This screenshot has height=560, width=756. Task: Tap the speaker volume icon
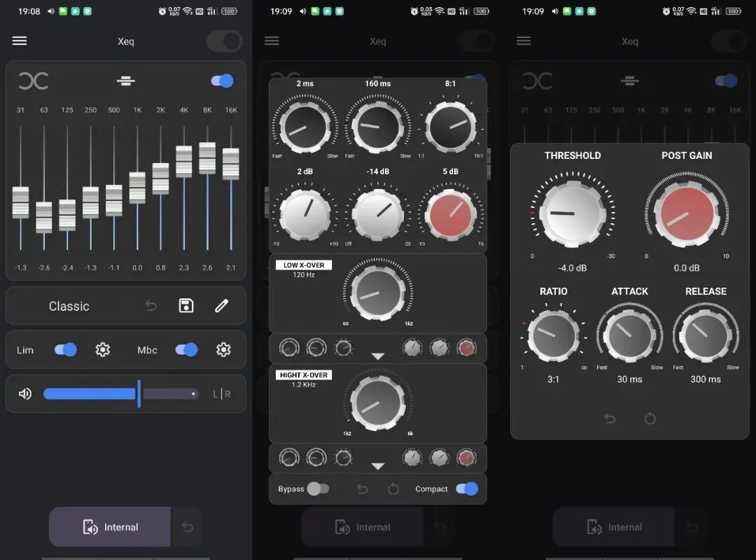(x=25, y=394)
